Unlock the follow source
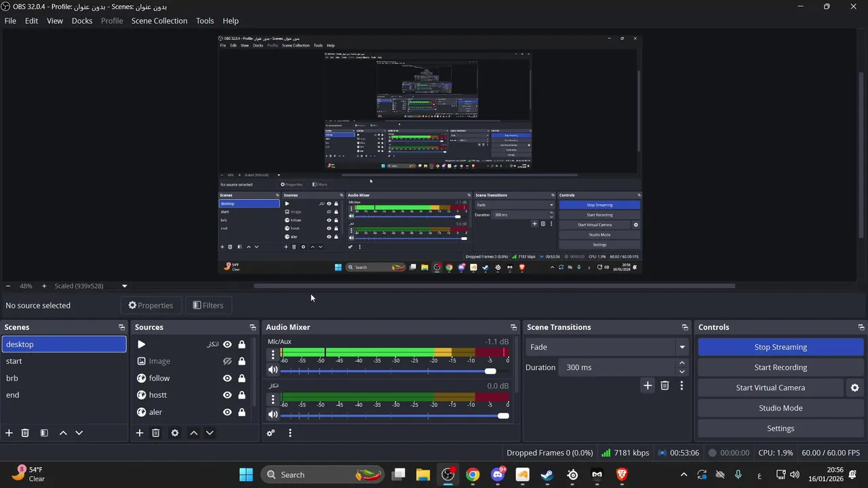 coord(241,378)
